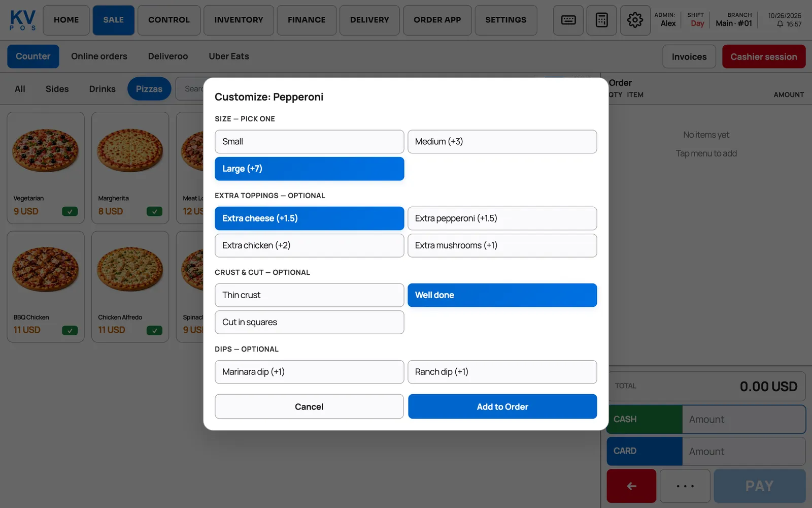Switch to the Online orders tab
The width and height of the screenshot is (812, 508).
coord(99,56)
